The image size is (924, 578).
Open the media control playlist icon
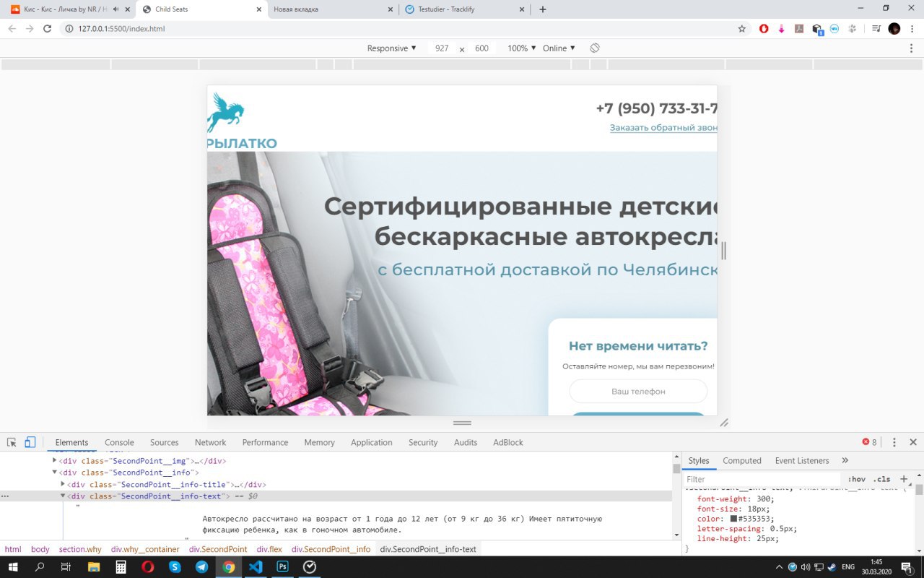(x=876, y=28)
